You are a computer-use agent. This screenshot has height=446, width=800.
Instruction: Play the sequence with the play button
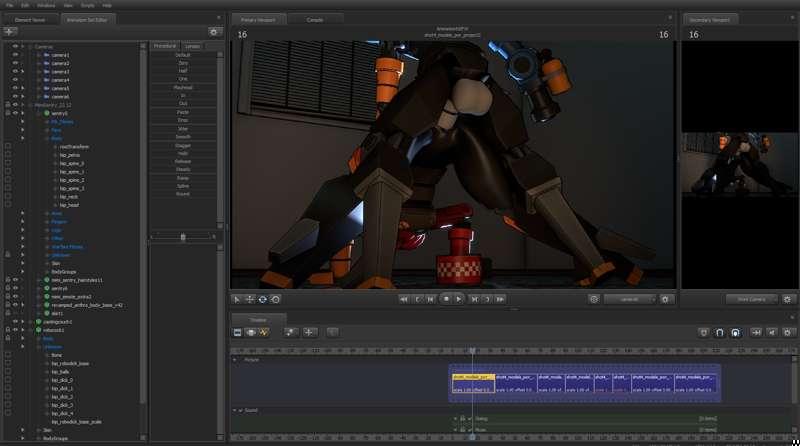pyautogui.click(x=459, y=300)
